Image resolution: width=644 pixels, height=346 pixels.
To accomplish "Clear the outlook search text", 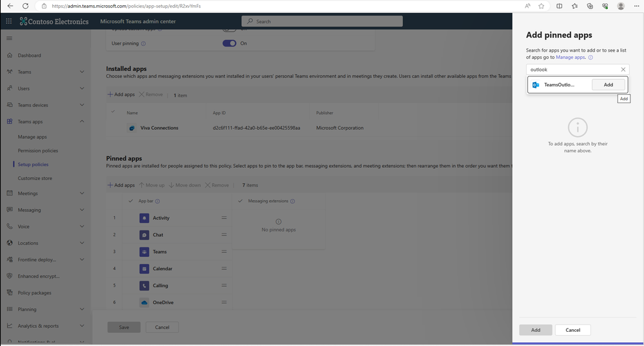I will [623, 70].
